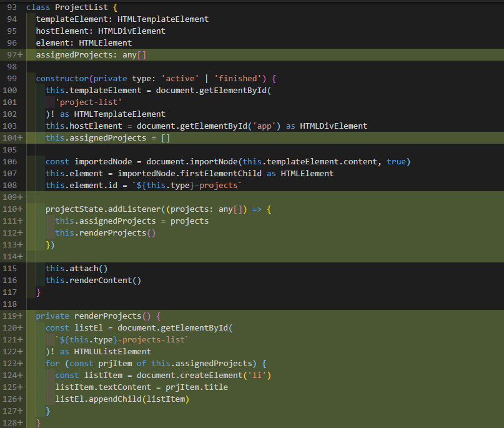The height and width of the screenshot is (428, 504).
Task: Click 'private renderProjects() {' on line 119
Action: (x=98, y=317)
